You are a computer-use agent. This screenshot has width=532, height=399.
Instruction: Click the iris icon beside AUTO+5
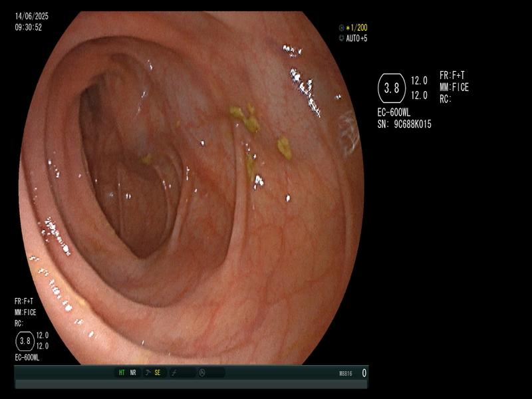(342, 39)
